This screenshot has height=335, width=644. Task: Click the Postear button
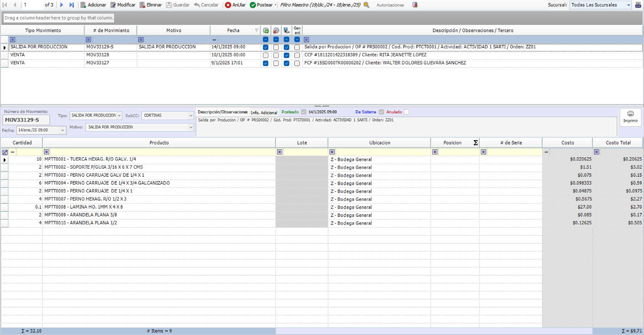(262, 5)
